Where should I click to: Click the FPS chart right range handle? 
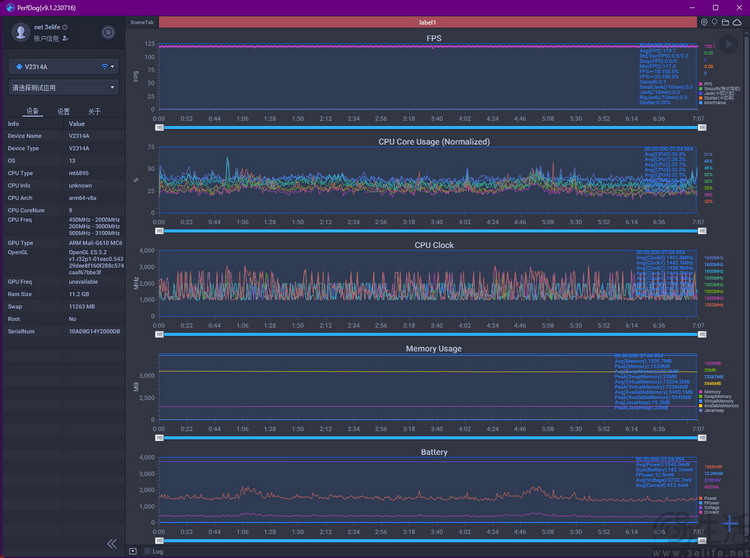click(x=702, y=128)
